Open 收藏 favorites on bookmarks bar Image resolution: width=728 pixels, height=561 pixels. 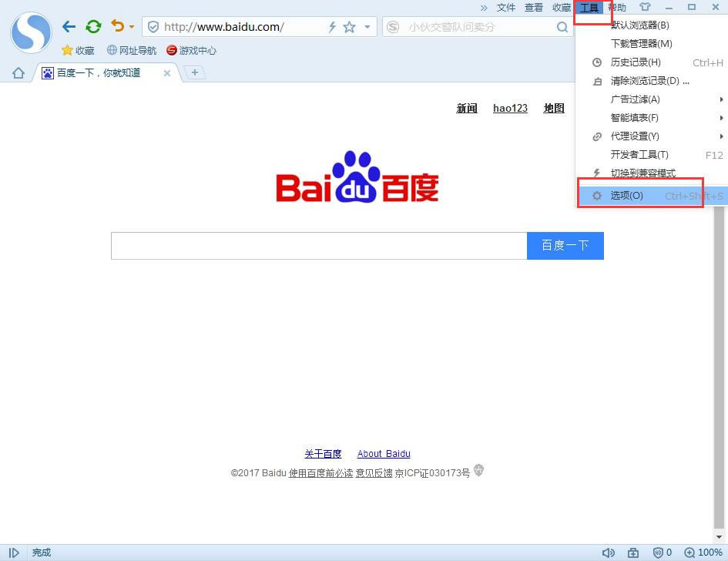pos(78,50)
